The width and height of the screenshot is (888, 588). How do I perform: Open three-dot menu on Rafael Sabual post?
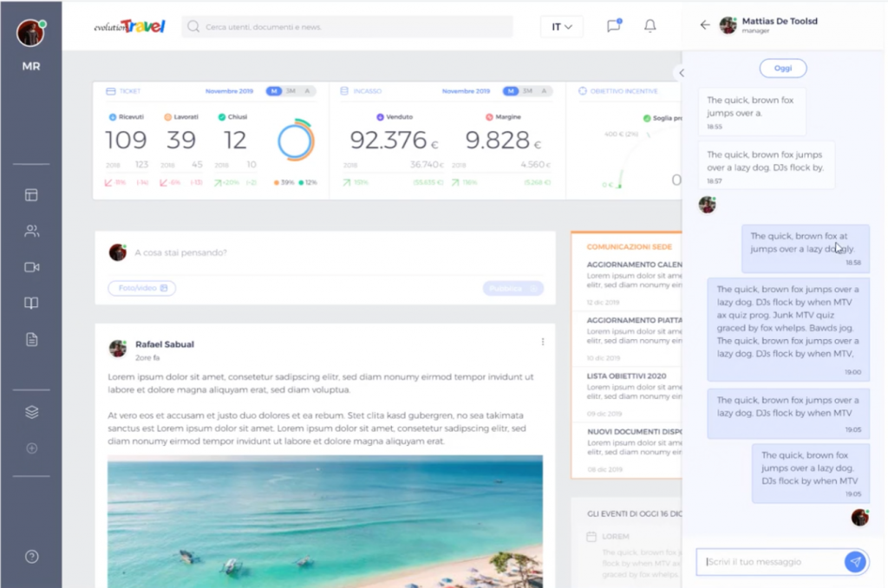click(543, 342)
